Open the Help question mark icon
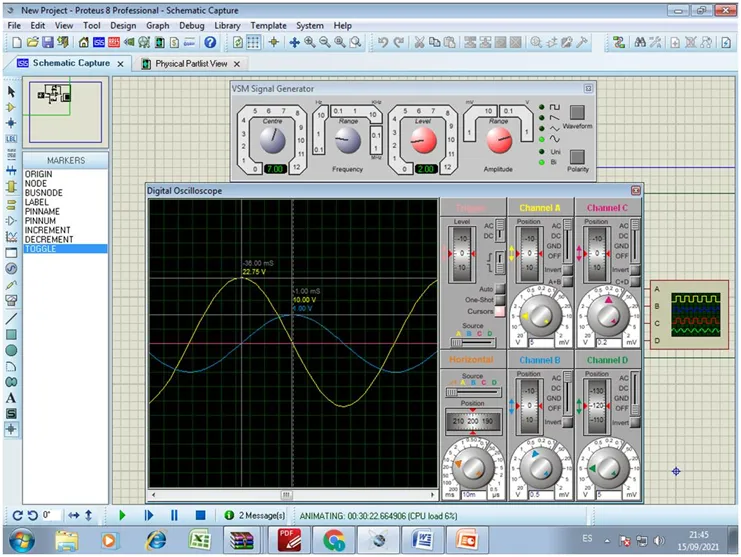 coord(210,43)
